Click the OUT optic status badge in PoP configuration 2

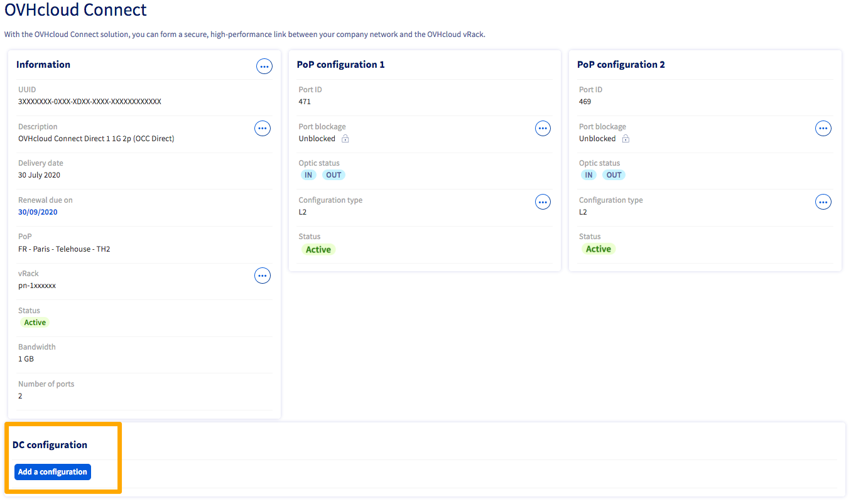click(x=614, y=175)
